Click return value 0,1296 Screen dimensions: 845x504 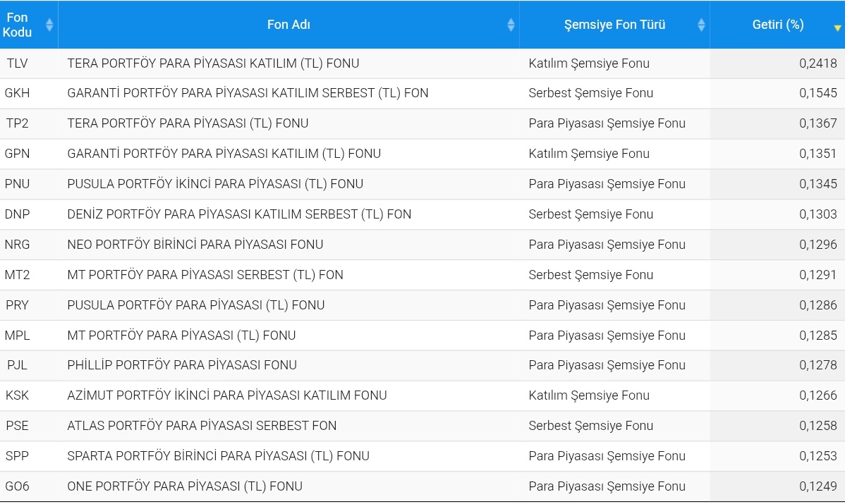pyautogui.click(x=818, y=245)
